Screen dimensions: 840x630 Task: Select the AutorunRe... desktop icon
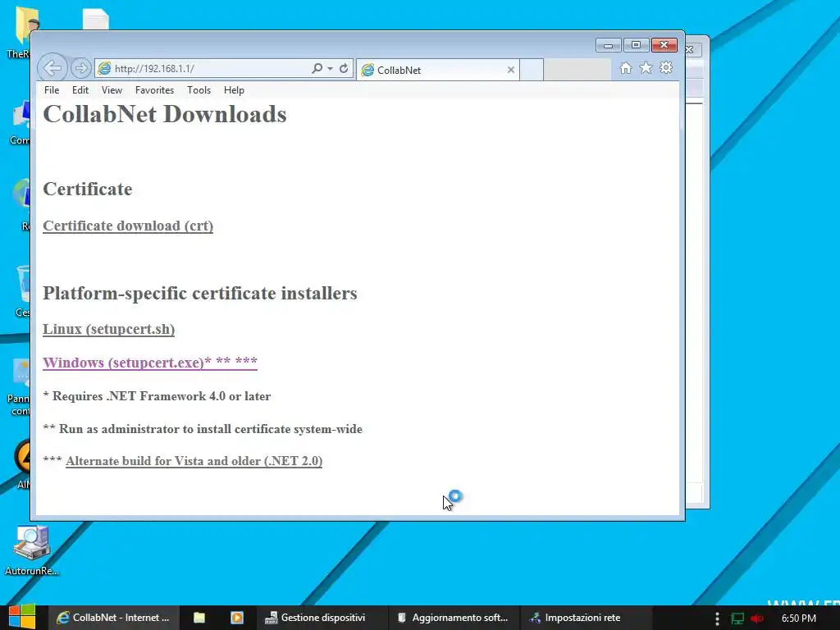pyautogui.click(x=32, y=550)
